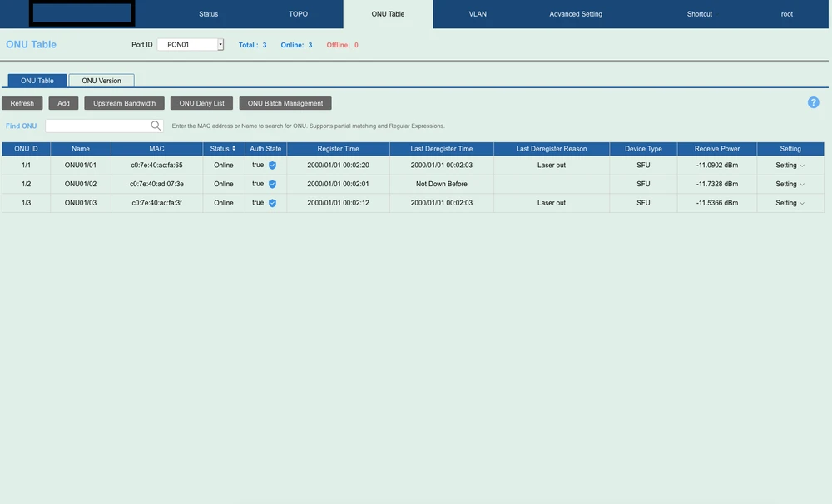
Task: Click the Add button
Action: tap(63, 103)
